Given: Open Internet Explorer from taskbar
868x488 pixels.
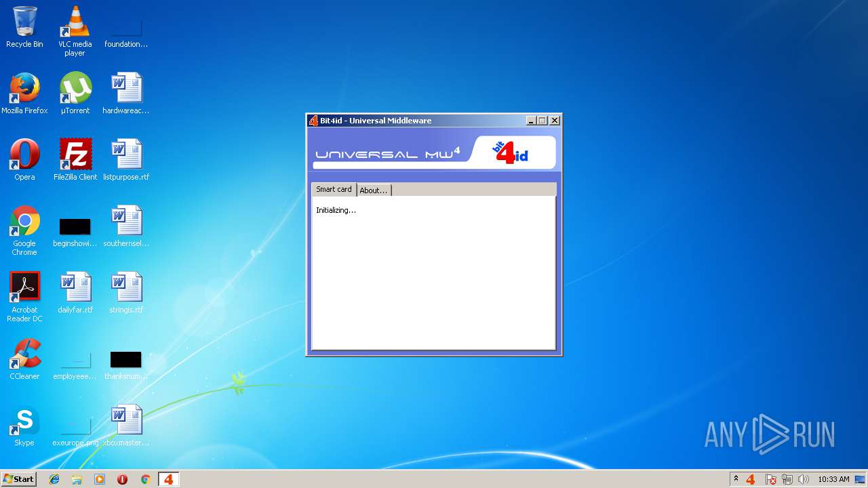Looking at the screenshot, I should (x=54, y=479).
